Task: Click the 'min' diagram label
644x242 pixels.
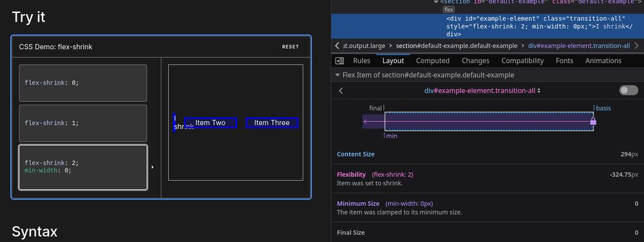Action: (x=392, y=136)
